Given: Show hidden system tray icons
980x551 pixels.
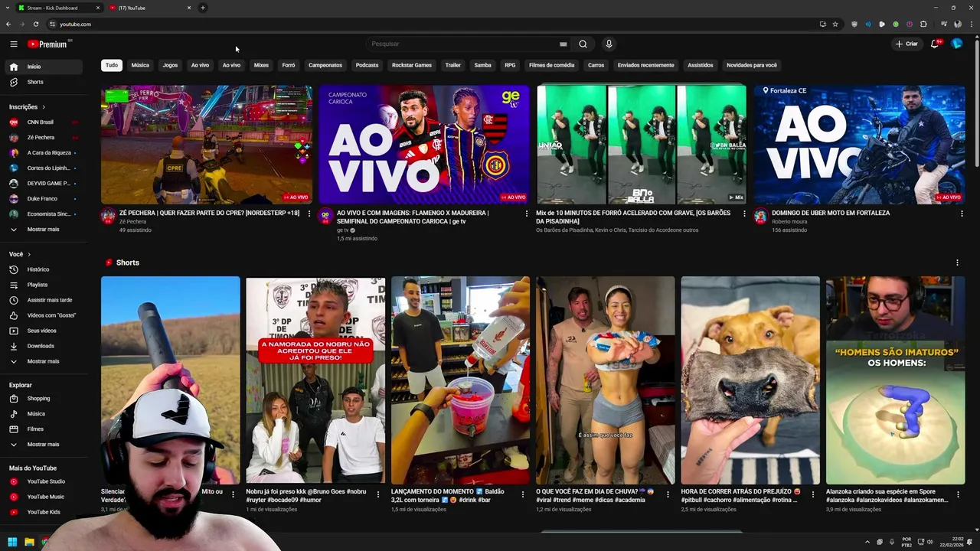Looking at the screenshot, I should tap(867, 542).
